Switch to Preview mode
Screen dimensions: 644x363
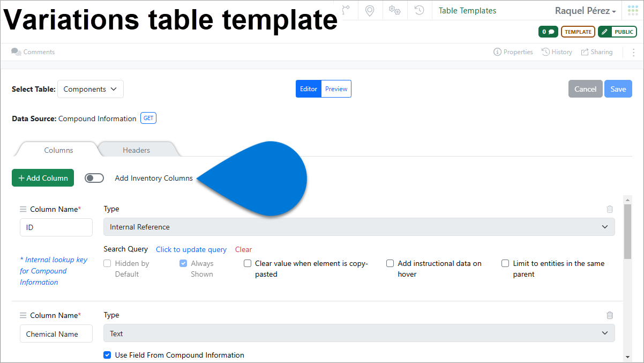336,88
